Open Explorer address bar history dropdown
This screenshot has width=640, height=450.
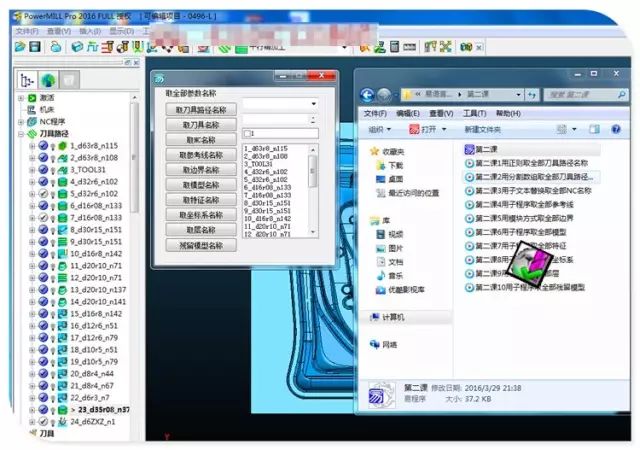click(518, 95)
